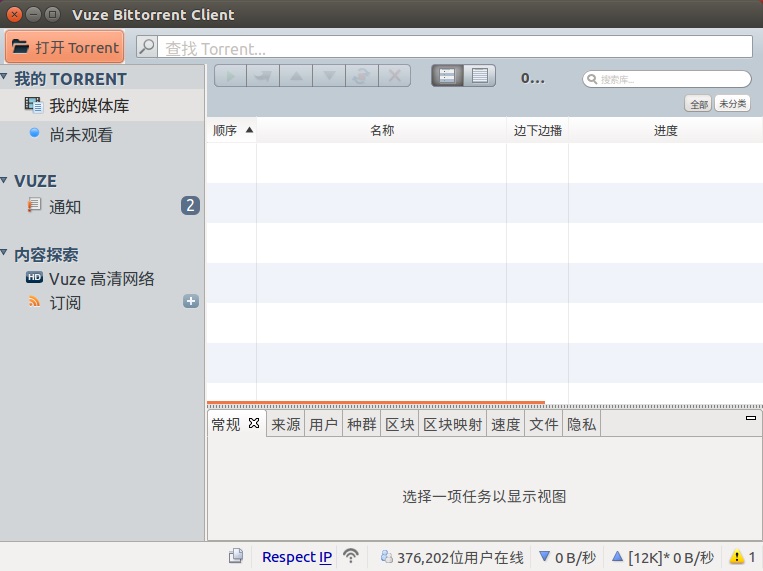Select the 全部 category filter button

point(698,104)
